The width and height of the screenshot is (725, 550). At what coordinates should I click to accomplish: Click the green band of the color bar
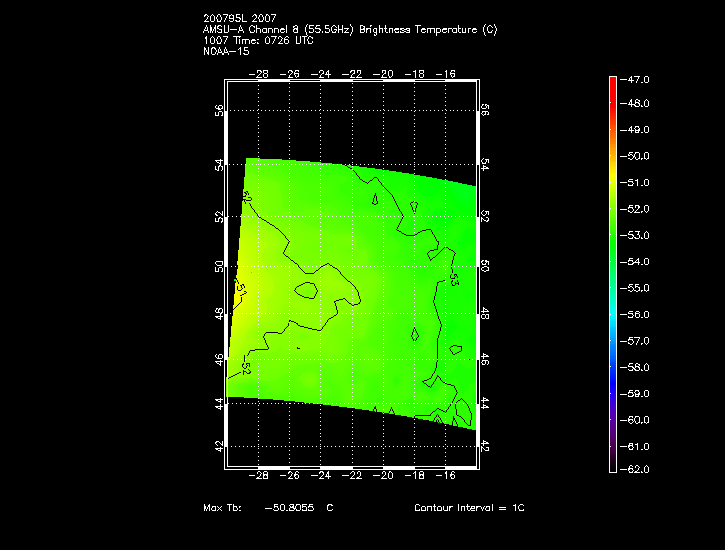(613, 235)
